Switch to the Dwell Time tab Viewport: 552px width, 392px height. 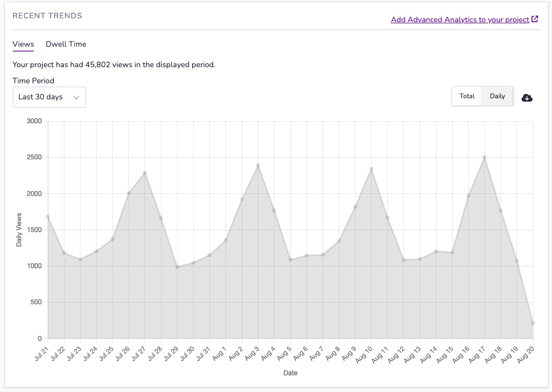66,44
